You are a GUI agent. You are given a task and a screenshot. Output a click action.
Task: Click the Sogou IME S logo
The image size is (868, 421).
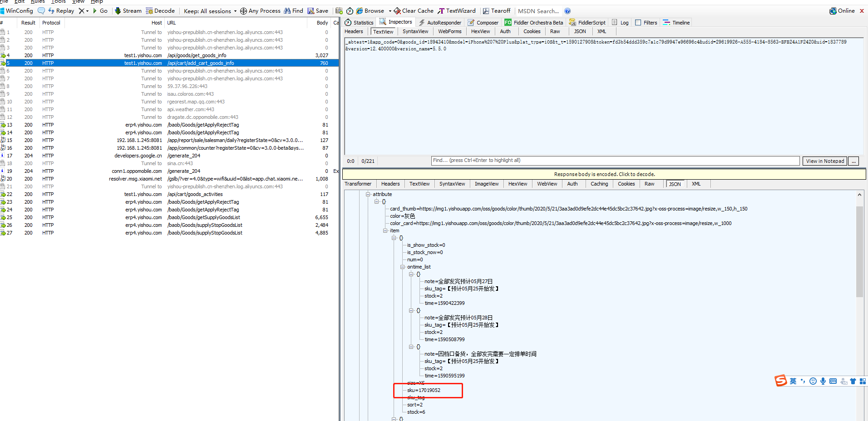tap(781, 381)
